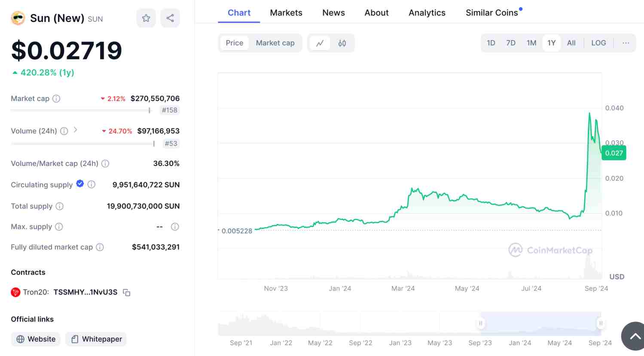Click the volume rank progress bar
Image resolution: width=644 pixels, height=356 pixels.
tap(83, 144)
